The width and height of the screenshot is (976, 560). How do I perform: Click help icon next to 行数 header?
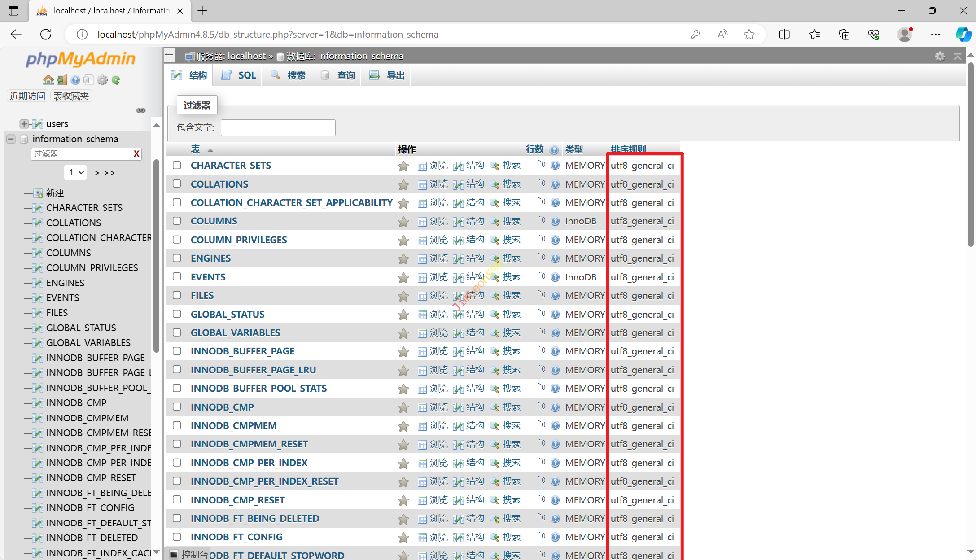[555, 150]
